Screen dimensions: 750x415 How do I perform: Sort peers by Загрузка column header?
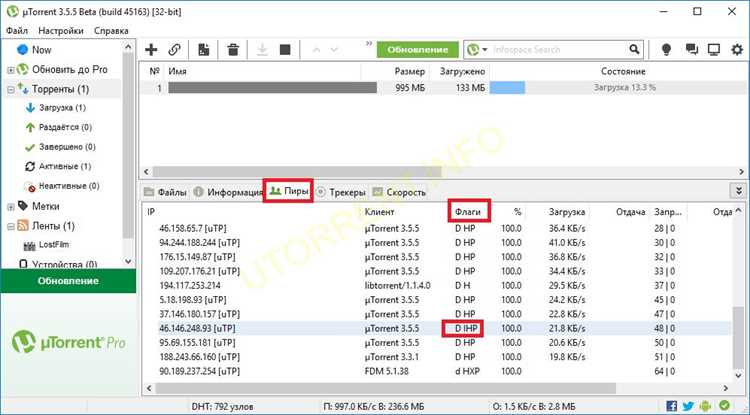[x=569, y=212]
